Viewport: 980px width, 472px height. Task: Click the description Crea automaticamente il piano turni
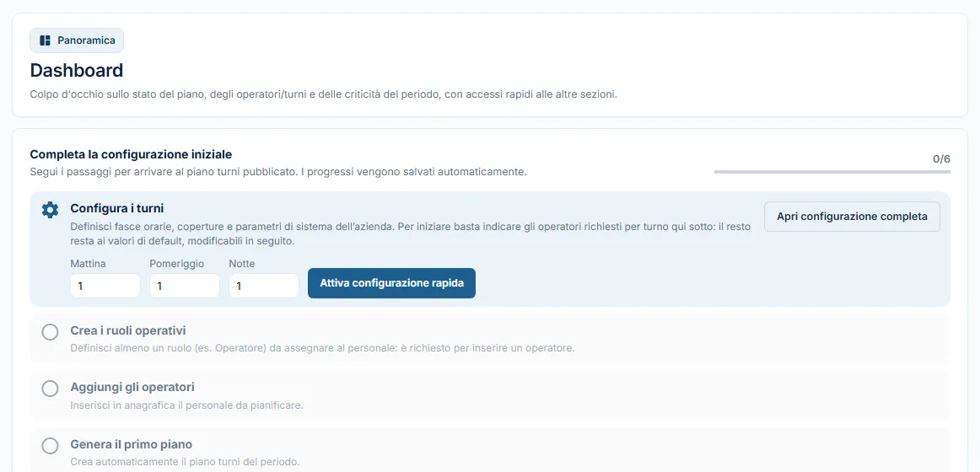[x=185, y=462]
